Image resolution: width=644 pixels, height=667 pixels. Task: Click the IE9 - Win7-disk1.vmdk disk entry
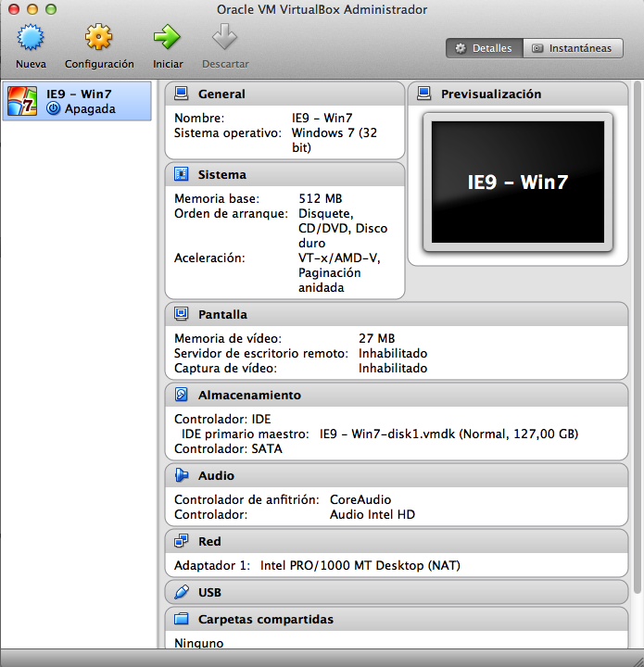(448, 434)
